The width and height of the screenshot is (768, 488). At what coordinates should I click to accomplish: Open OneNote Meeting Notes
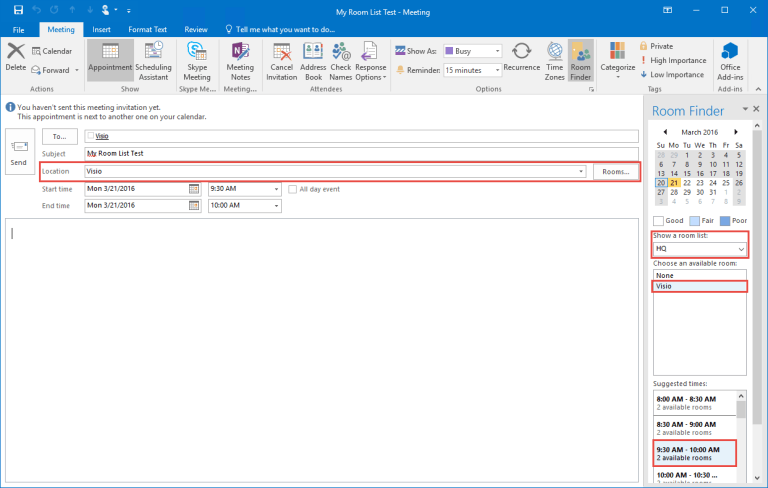(240, 61)
